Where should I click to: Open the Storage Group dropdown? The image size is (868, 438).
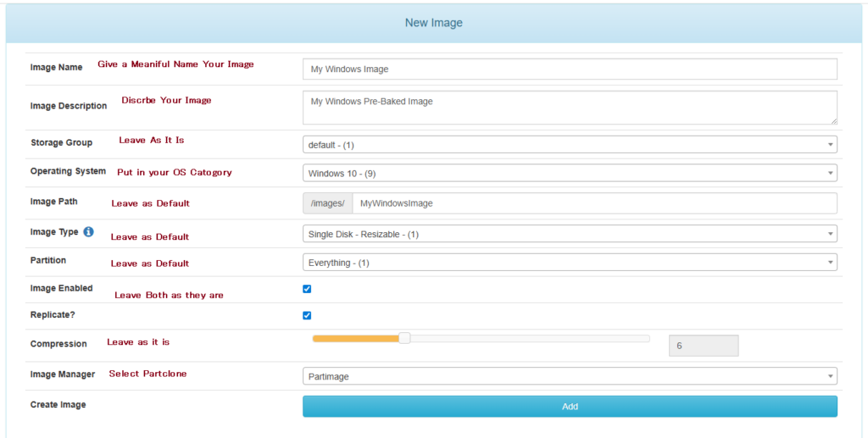pos(570,145)
